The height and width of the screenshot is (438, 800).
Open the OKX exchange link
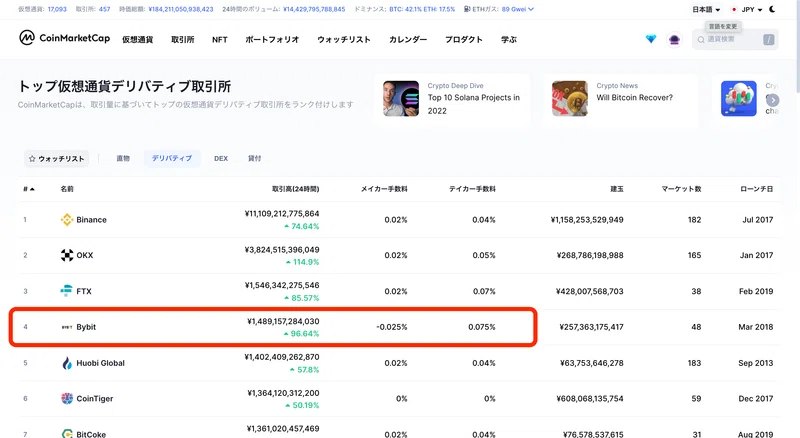tap(85, 255)
